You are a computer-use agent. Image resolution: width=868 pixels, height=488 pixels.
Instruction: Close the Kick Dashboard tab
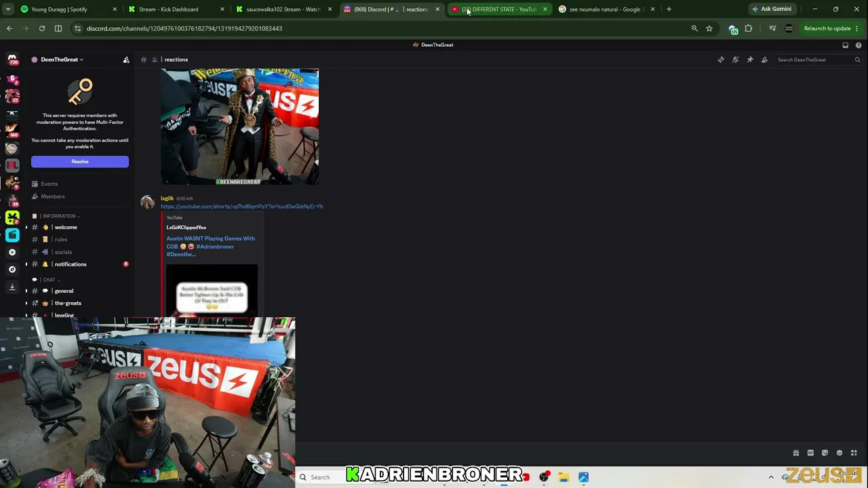(x=222, y=9)
